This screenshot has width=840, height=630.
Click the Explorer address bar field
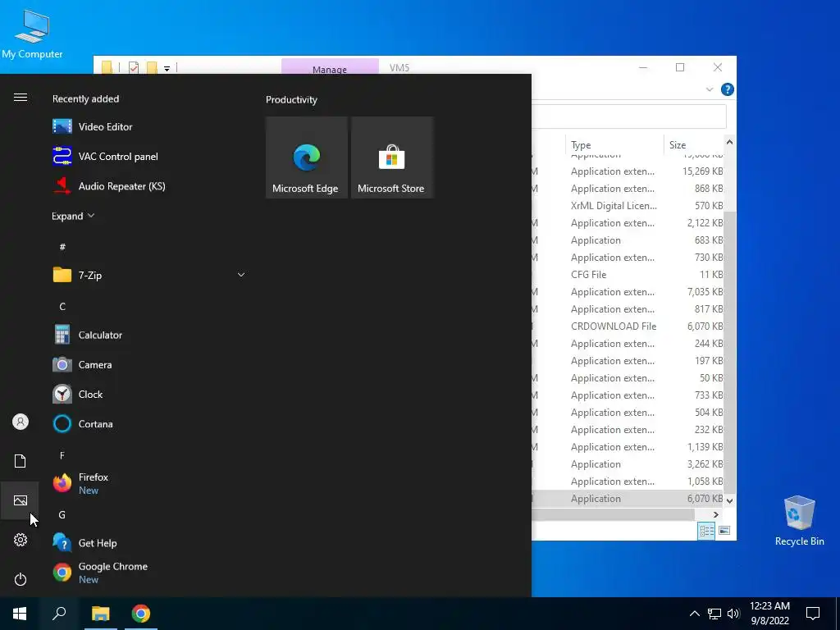tap(629, 116)
